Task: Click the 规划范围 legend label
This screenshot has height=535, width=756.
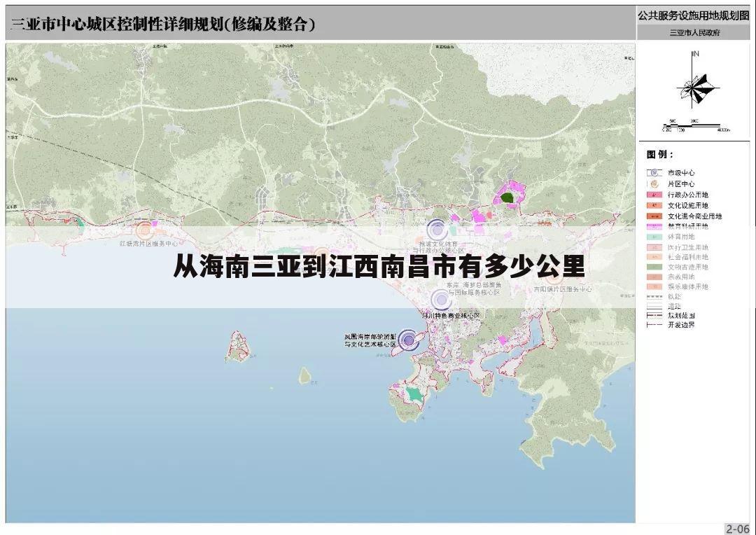Action: (681, 316)
